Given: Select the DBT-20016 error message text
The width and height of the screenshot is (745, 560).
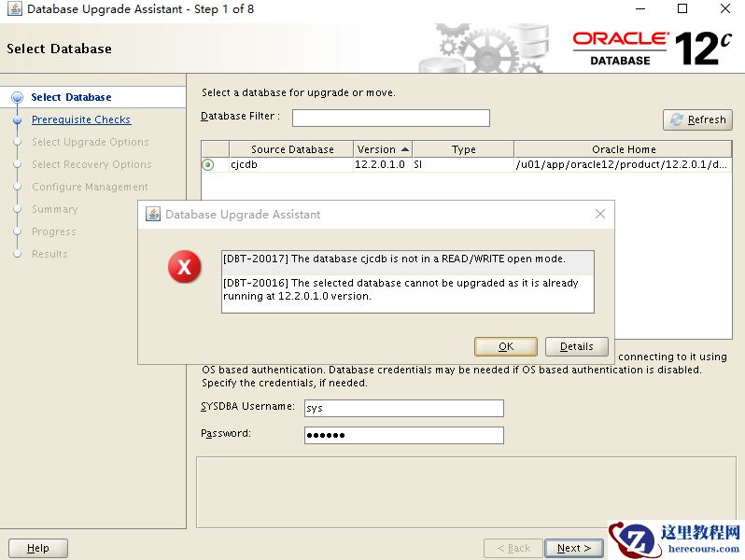Looking at the screenshot, I should click(x=401, y=289).
